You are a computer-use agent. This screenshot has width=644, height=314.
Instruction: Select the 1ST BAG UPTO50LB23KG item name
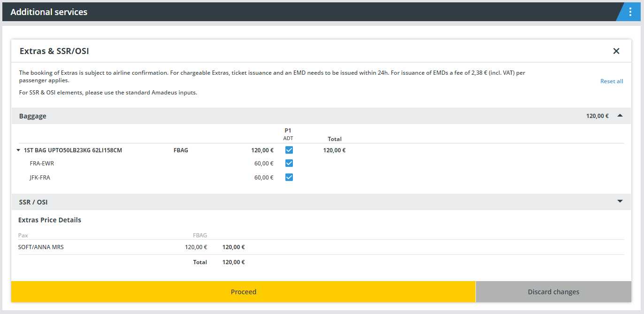click(73, 150)
